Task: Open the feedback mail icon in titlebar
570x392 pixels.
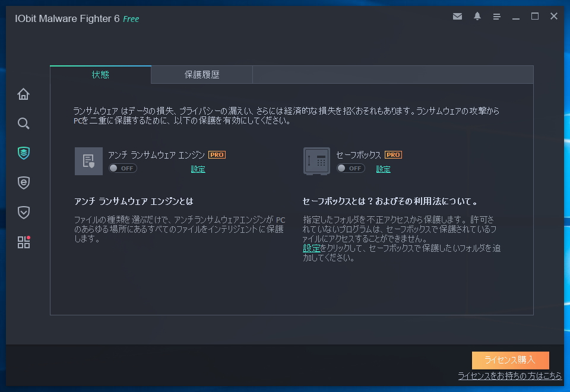Action: [x=457, y=17]
